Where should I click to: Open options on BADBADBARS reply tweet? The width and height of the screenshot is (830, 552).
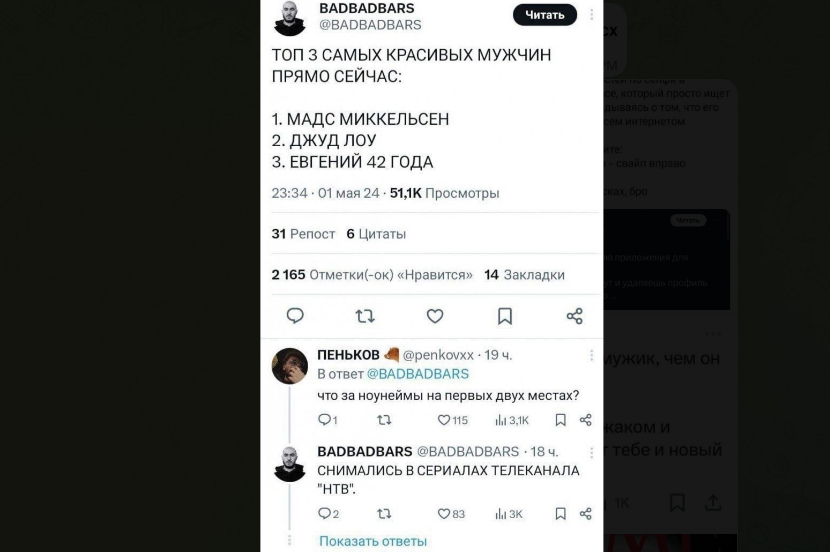[x=591, y=452]
